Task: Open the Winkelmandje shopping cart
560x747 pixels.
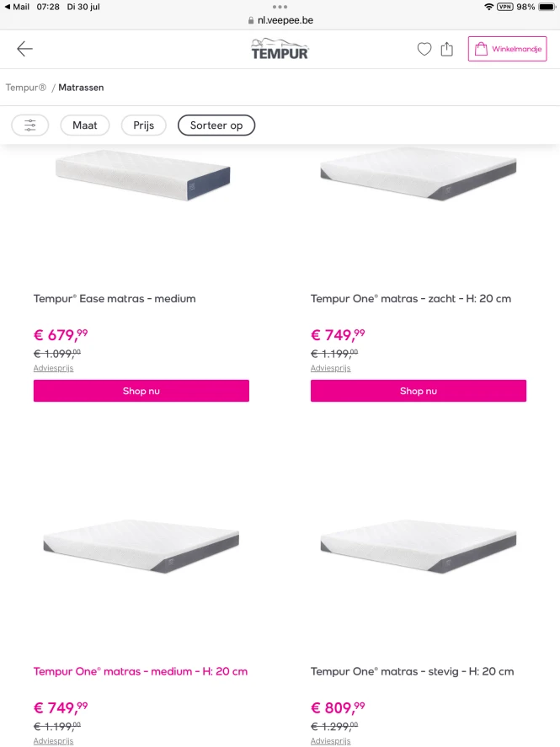Action: coord(508,49)
